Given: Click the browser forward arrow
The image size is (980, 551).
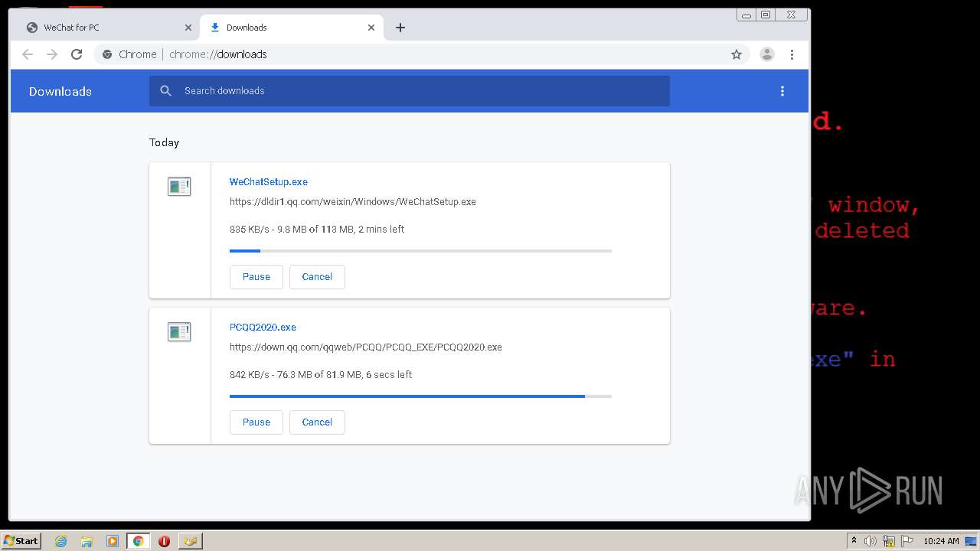Looking at the screenshot, I should coord(52,54).
